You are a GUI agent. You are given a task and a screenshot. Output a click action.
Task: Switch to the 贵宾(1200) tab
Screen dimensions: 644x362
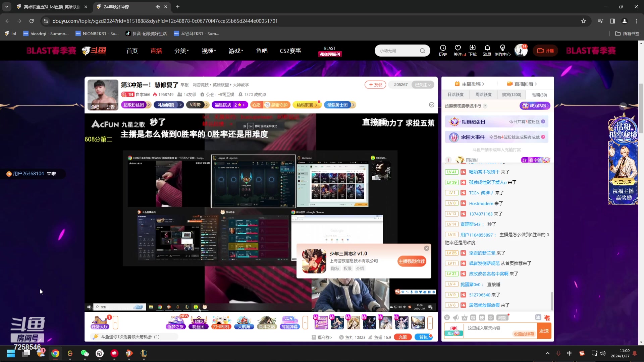tap(512, 95)
